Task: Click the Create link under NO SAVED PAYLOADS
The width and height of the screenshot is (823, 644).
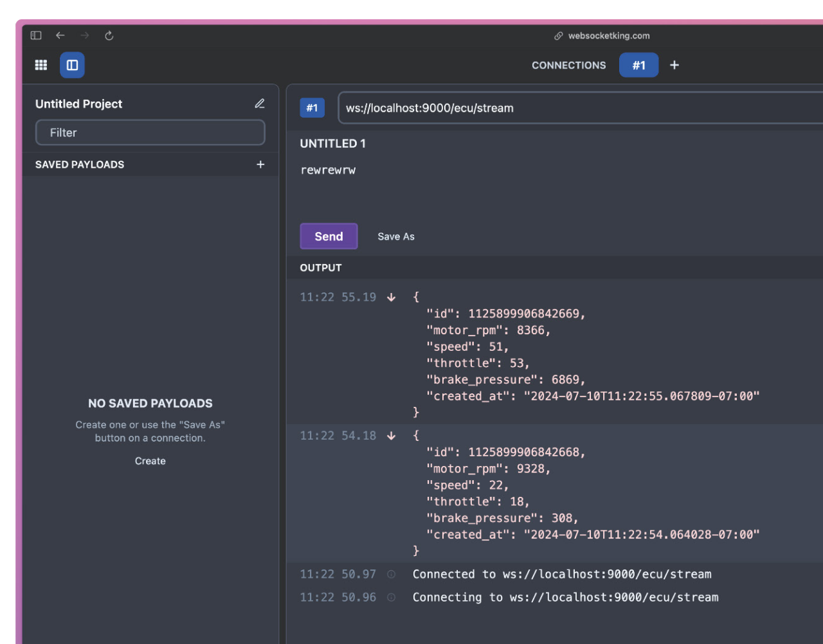Action: point(150,461)
